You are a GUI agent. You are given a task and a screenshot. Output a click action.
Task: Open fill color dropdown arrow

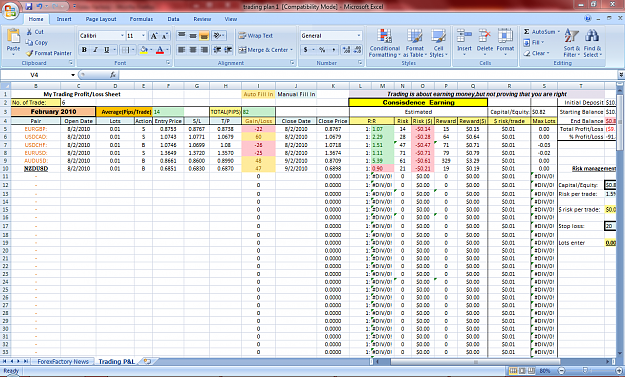[151, 50]
